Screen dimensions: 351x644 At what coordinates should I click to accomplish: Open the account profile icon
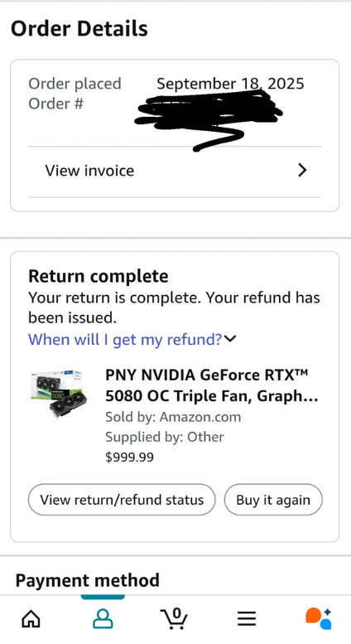pos(103,619)
